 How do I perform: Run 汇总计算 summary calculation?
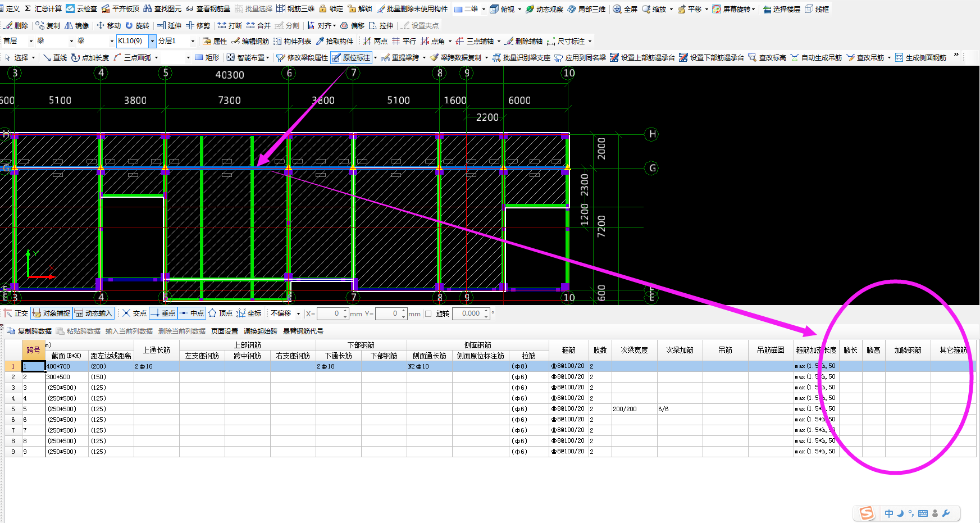click(43, 9)
